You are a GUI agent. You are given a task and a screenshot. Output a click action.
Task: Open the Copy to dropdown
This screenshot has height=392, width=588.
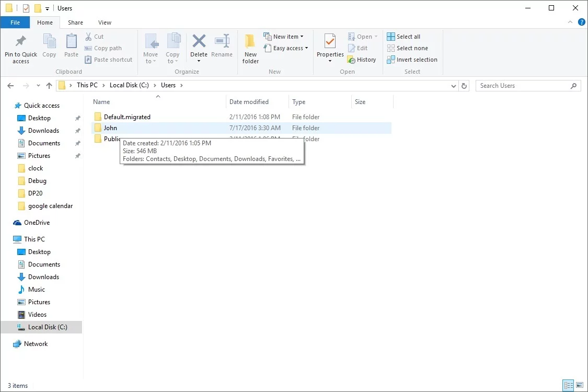(x=172, y=49)
